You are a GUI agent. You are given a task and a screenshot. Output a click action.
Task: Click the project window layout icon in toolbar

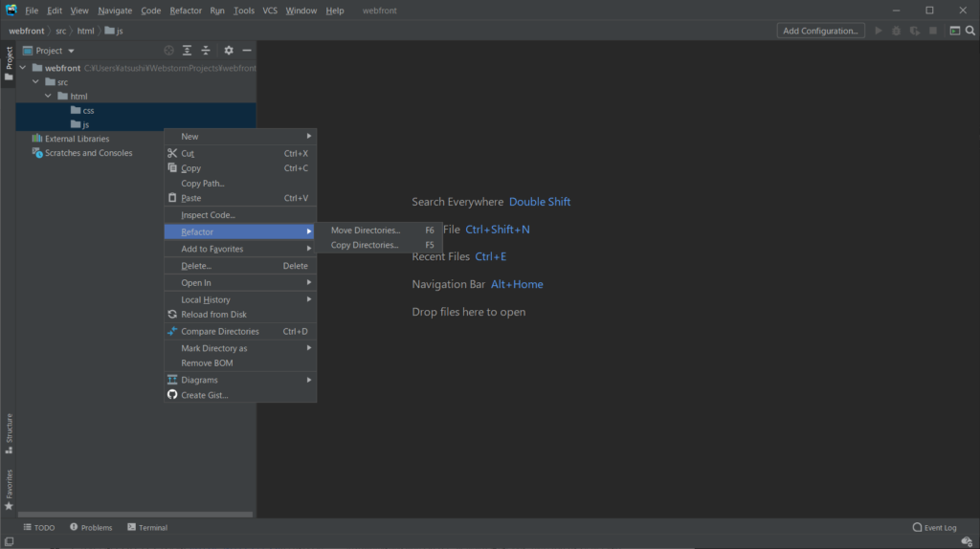955,31
